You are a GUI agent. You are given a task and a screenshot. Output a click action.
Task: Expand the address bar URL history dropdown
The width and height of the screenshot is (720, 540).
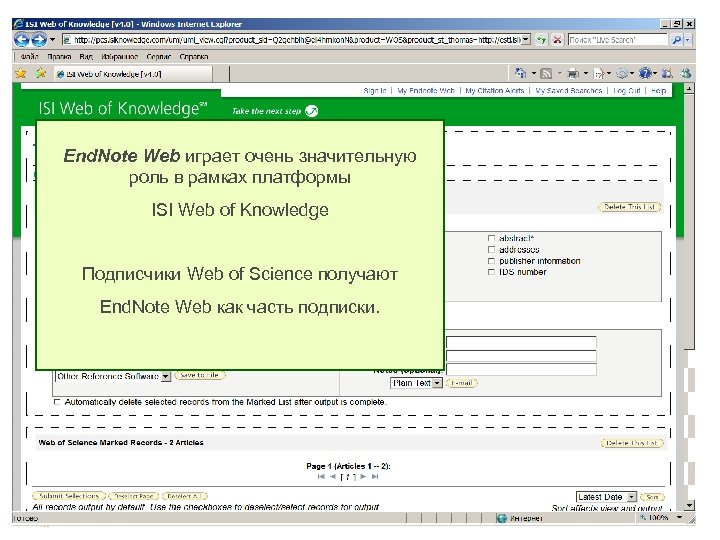(526, 40)
